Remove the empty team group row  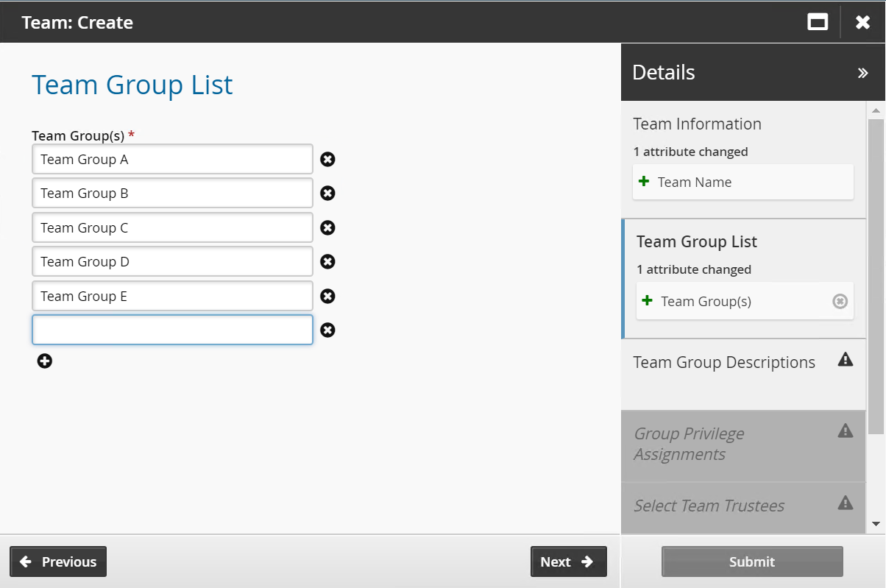tap(327, 330)
